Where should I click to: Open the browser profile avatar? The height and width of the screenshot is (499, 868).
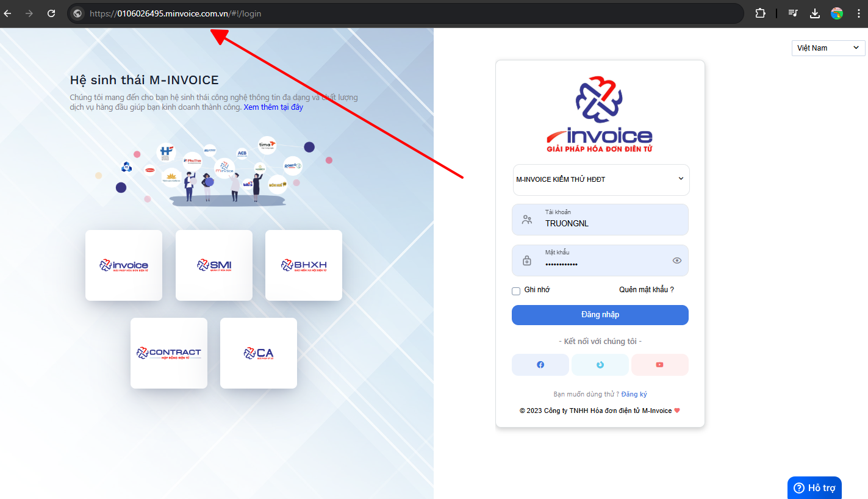pos(837,13)
